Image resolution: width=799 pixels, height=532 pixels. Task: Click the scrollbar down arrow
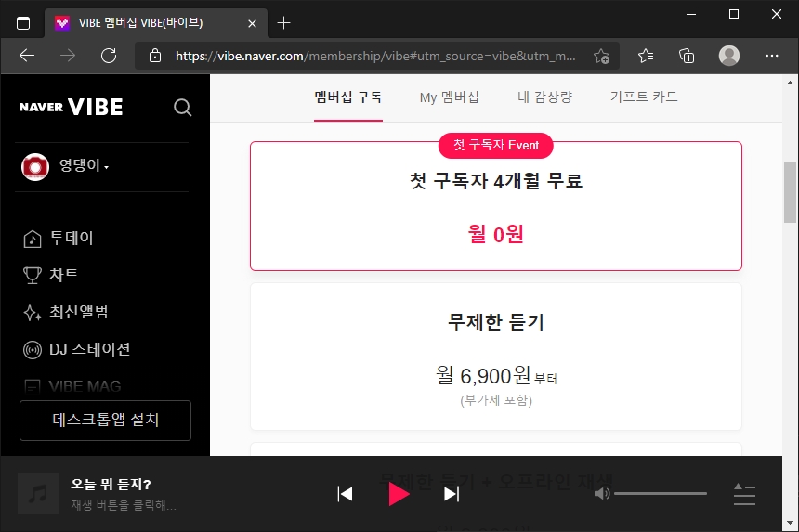(x=790, y=523)
